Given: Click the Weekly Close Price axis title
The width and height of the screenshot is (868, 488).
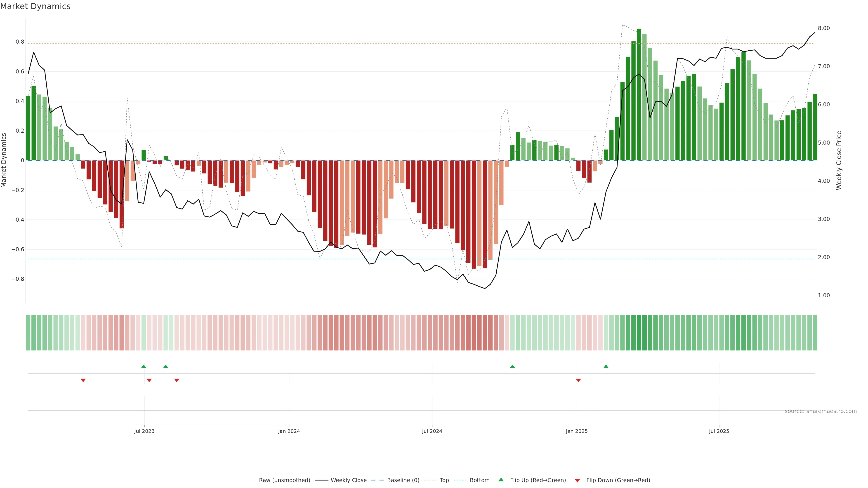Looking at the screenshot, I should point(839,160).
